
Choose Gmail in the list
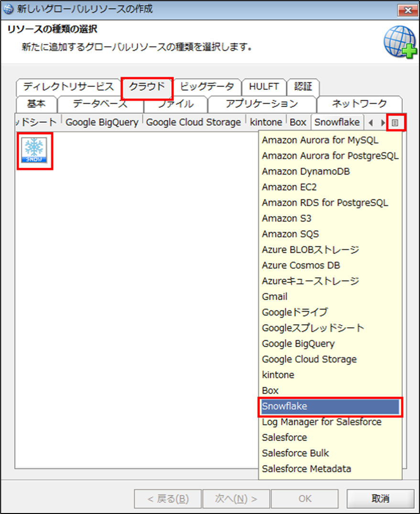point(330,297)
